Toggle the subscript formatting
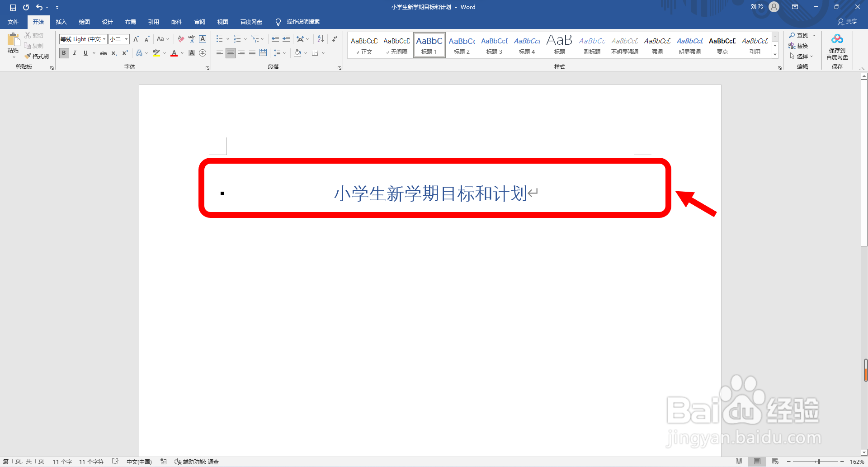Image resolution: width=868 pixels, height=467 pixels. tap(114, 53)
